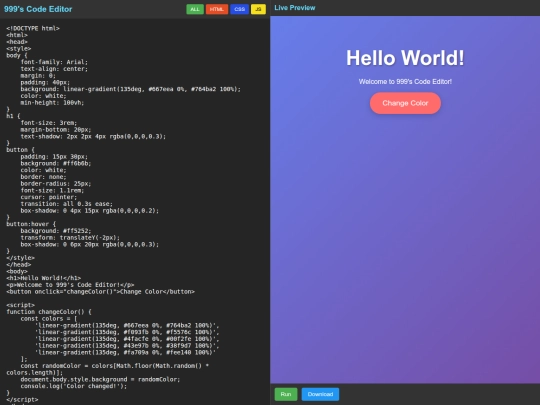Click the Welcome to 999's Code Editor! text in preview

(x=405, y=82)
